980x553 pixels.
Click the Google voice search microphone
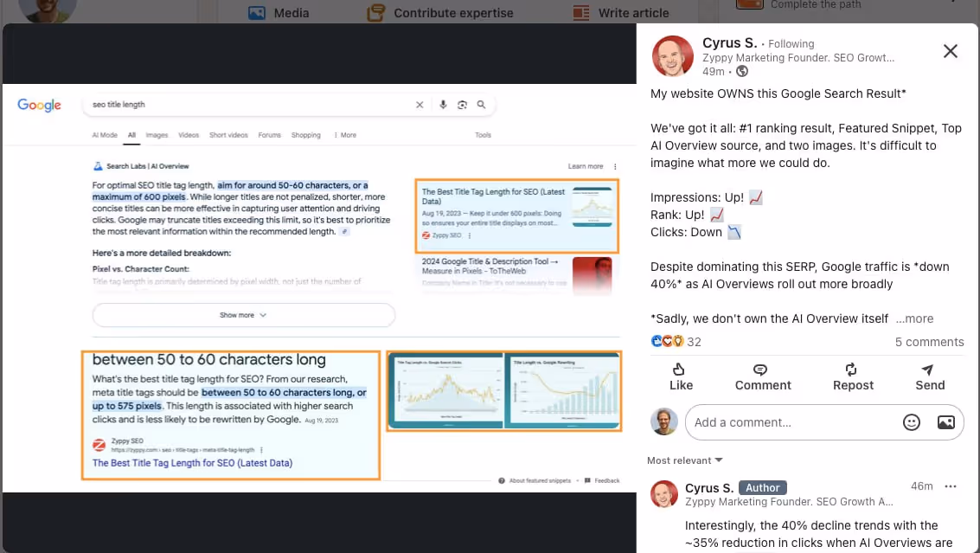(x=443, y=105)
